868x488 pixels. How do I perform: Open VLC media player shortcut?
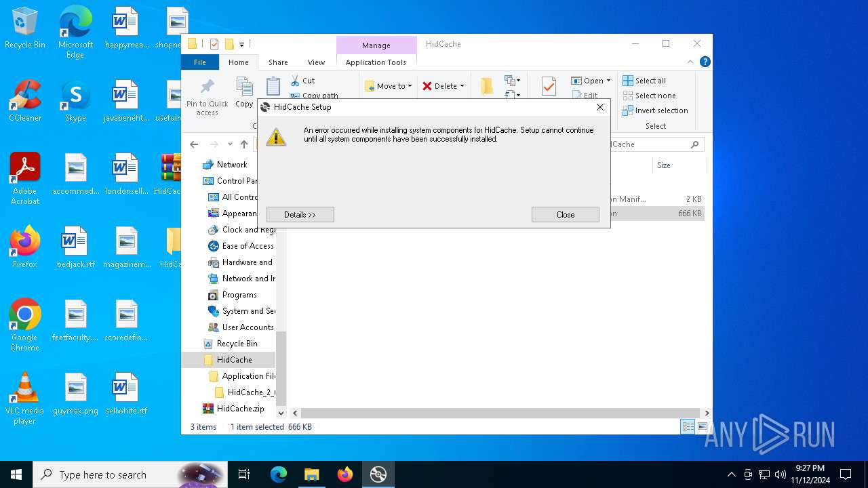click(25, 399)
